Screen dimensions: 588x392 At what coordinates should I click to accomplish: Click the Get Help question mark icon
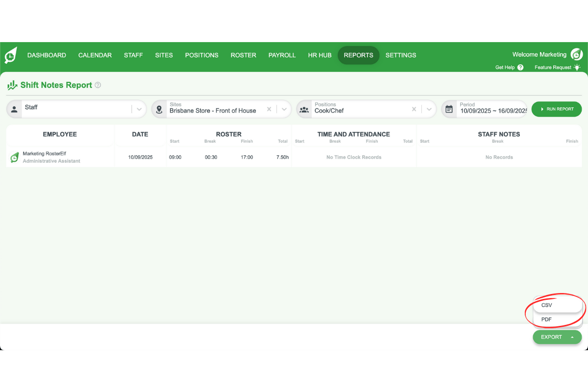point(521,67)
